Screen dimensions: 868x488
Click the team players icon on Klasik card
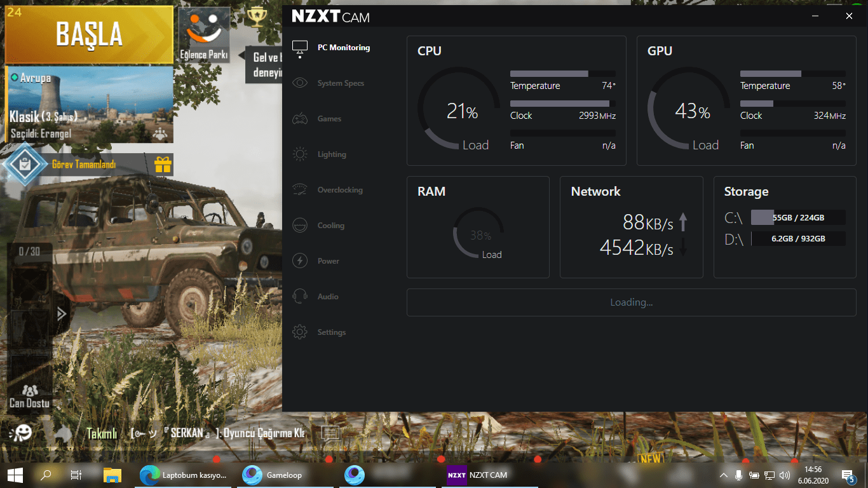pyautogui.click(x=159, y=134)
